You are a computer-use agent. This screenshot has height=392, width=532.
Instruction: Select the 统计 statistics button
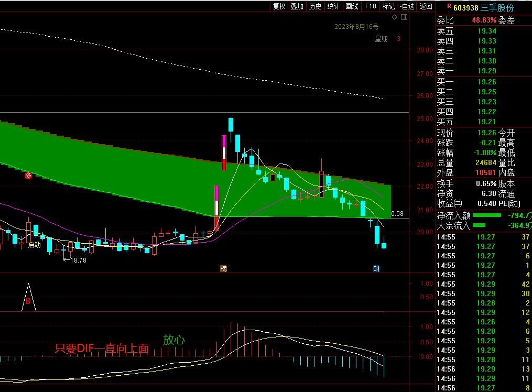pyautogui.click(x=333, y=6)
